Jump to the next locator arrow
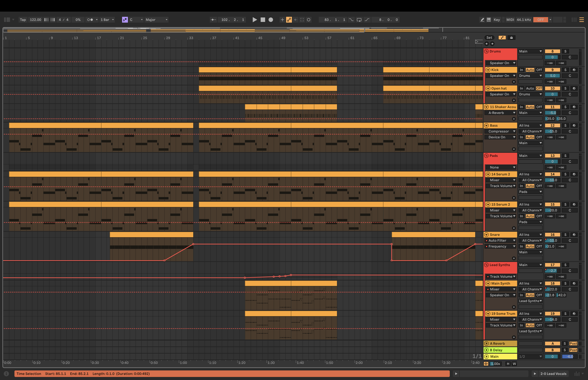The width and height of the screenshot is (588, 380). click(492, 44)
